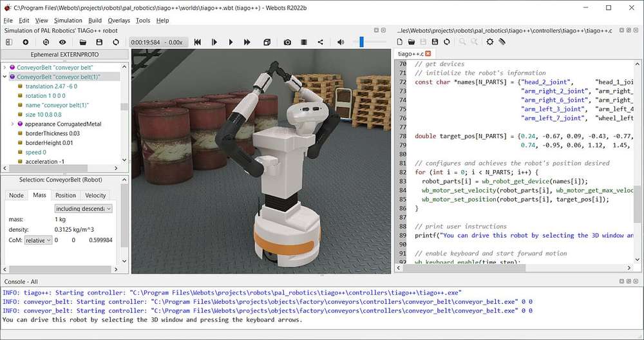Image resolution: width=644 pixels, height=340 pixels.
Task: Open the "including descendants" mass dropdown
Action: pos(83,209)
